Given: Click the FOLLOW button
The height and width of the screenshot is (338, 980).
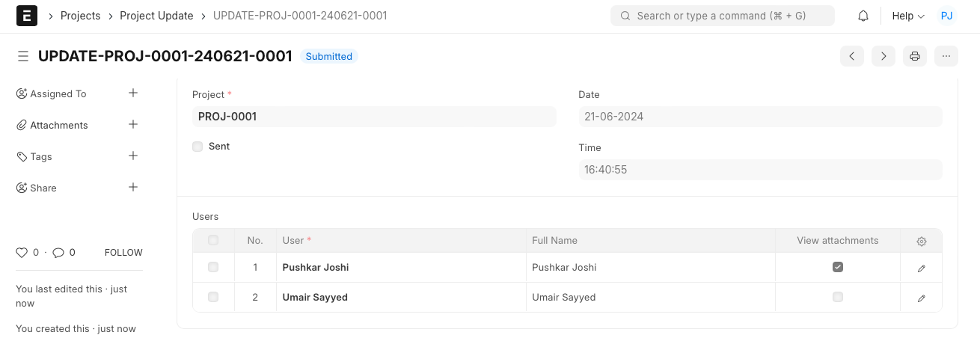Looking at the screenshot, I should tap(123, 253).
